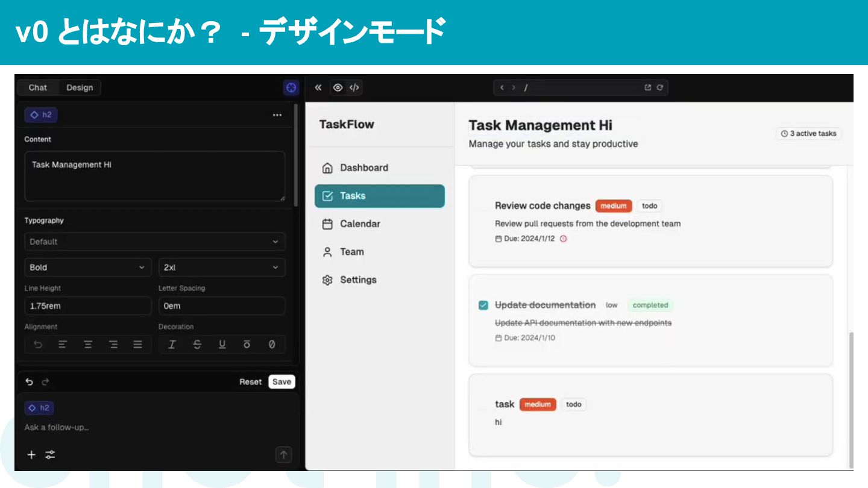Click the h2 tag in properties header
This screenshot has width=868, height=488.
tap(41, 115)
